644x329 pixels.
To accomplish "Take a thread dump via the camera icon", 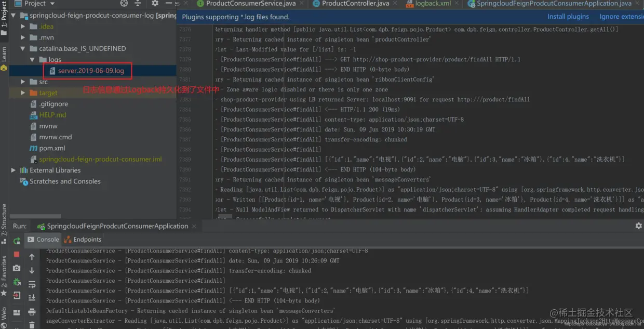I will pyautogui.click(x=17, y=268).
